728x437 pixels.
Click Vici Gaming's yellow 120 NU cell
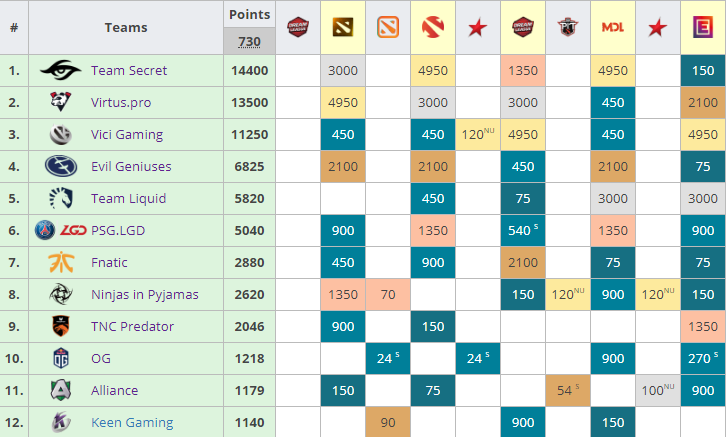pyautogui.click(x=478, y=135)
